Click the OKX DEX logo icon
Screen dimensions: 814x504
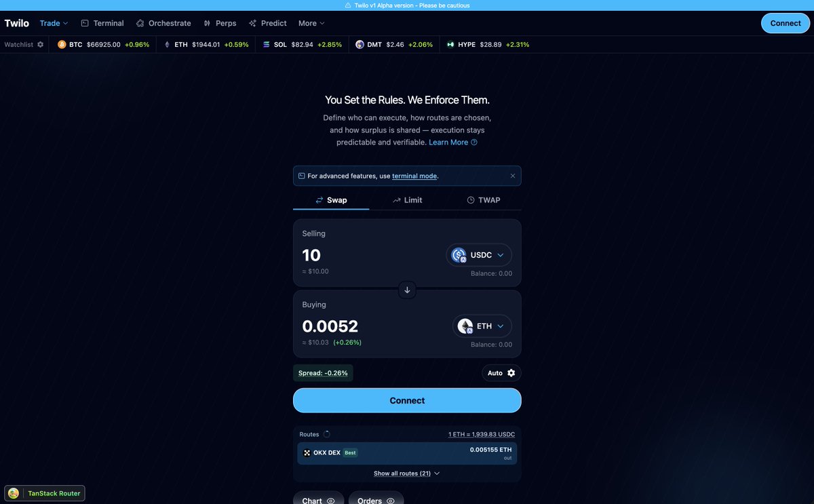point(307,452)
